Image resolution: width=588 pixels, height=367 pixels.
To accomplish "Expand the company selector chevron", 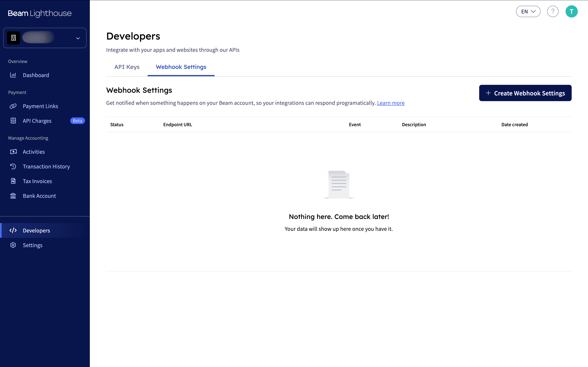I will click(78, 38).
